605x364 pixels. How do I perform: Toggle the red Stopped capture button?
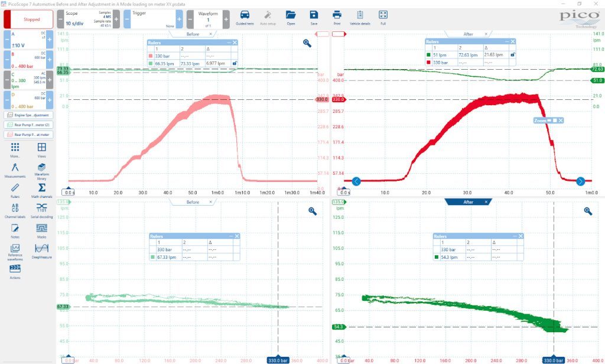pyautogui.click(x=28, y=19)
